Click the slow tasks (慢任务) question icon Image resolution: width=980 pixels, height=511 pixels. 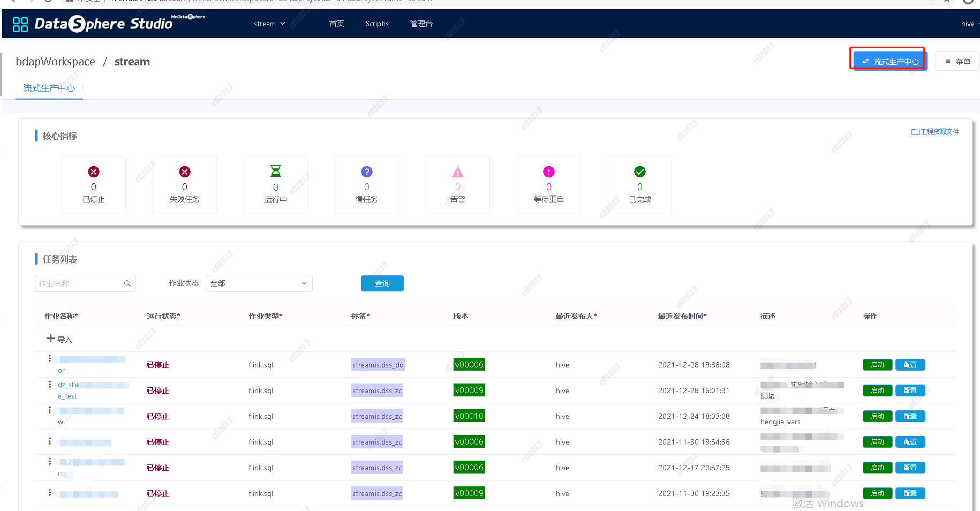367,172
